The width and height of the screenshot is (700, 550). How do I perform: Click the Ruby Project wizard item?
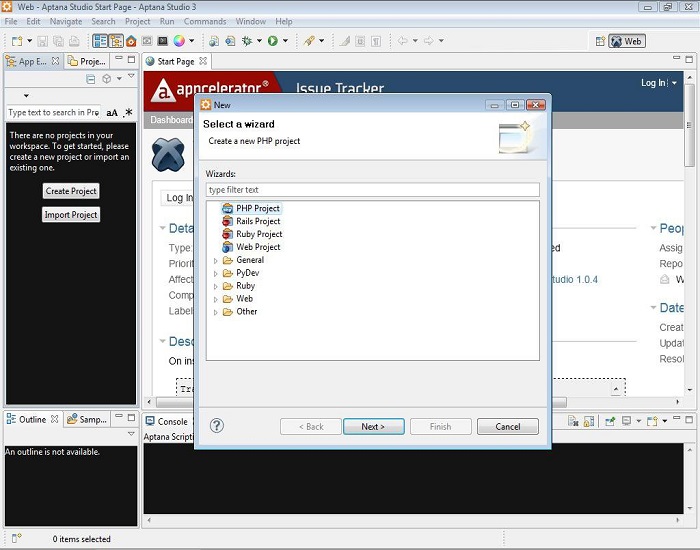pos(258,234)
